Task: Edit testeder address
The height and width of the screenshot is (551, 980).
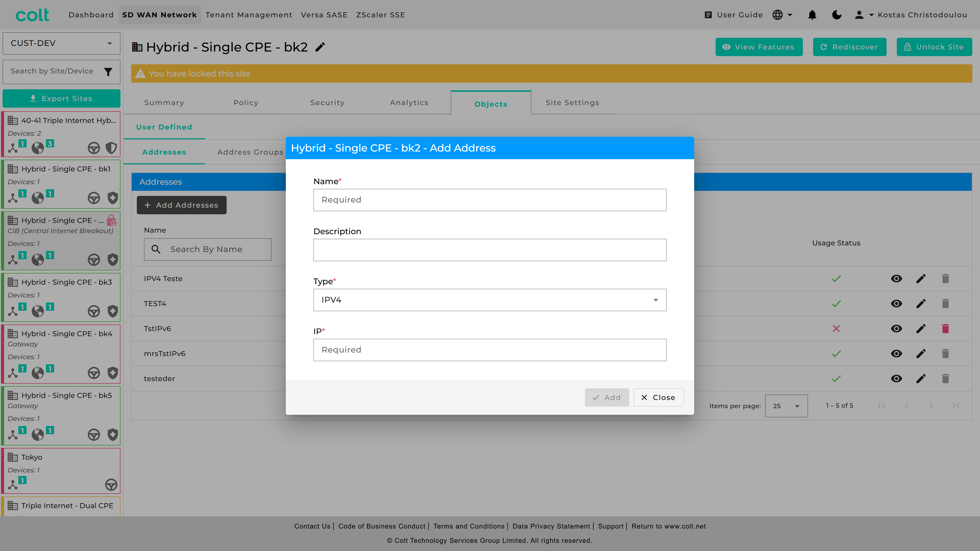Action: (x=921, y=379)
